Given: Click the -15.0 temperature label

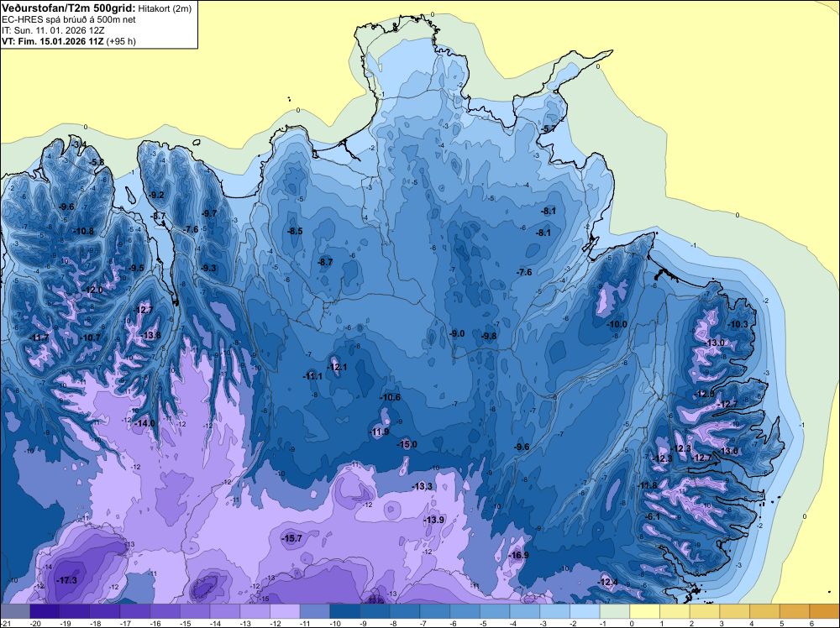Looking at the screenshot, I should [x=407, y=444].
